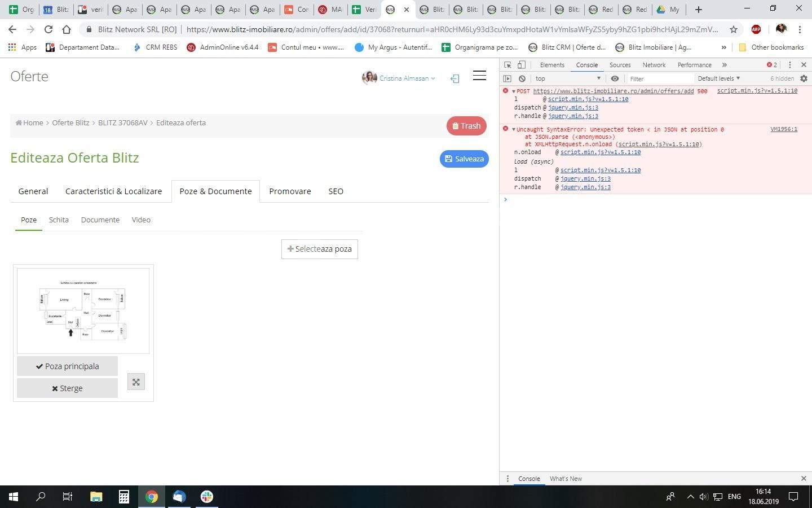Clear the console with the clear icon
Screen dimensions: 812x508
pyautogui.click(x=522, y=78)
